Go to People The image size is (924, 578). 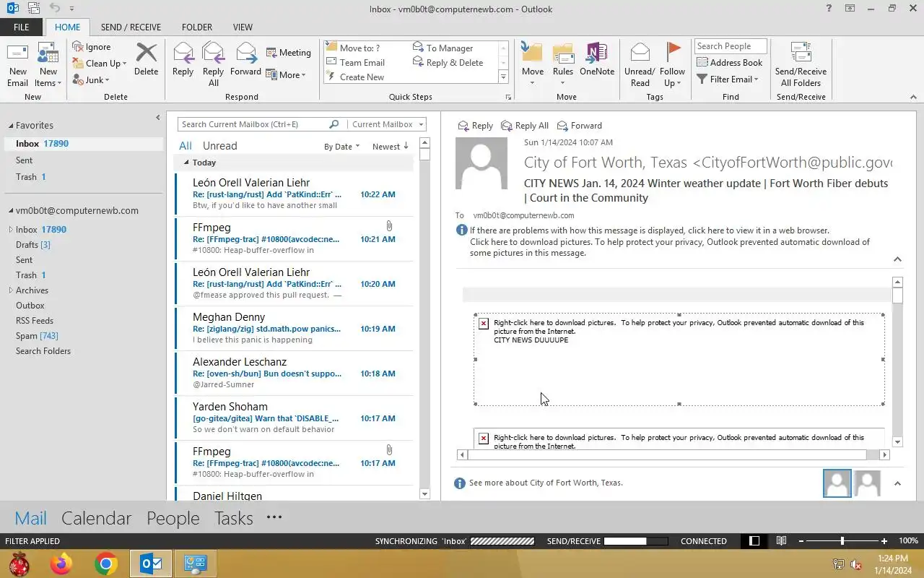(173, 518)
